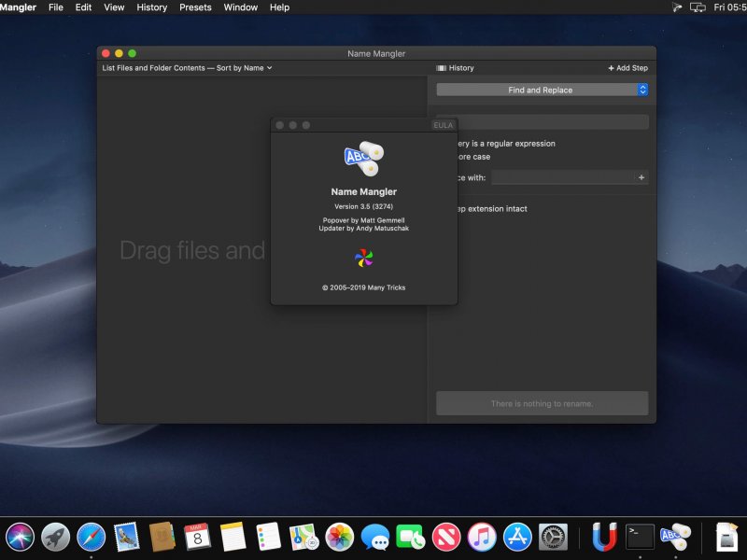Open the File menu
This screenshot has width=747, height=560.
(56, 7)
